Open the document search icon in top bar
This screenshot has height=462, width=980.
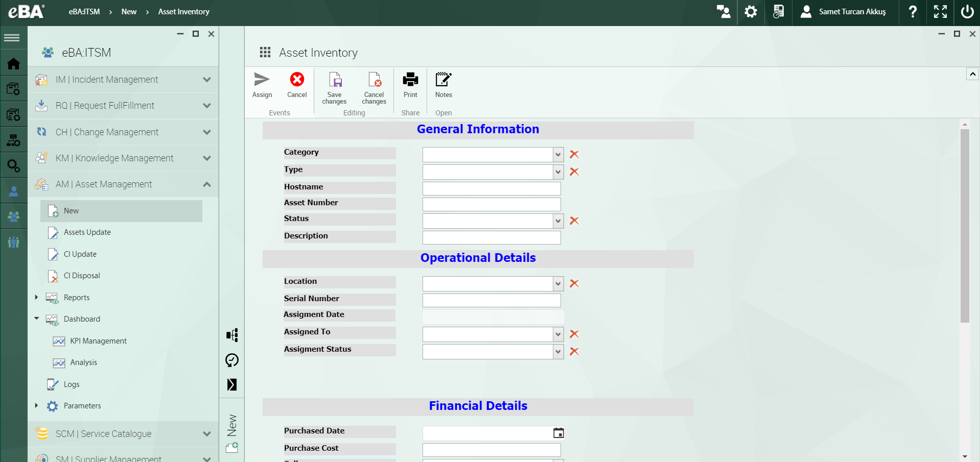pos(778,12)
